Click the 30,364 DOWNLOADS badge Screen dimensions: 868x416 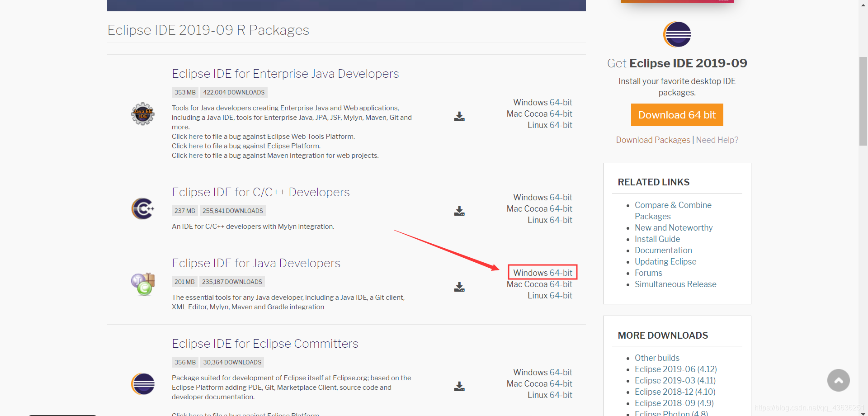(x=232, y=362)
